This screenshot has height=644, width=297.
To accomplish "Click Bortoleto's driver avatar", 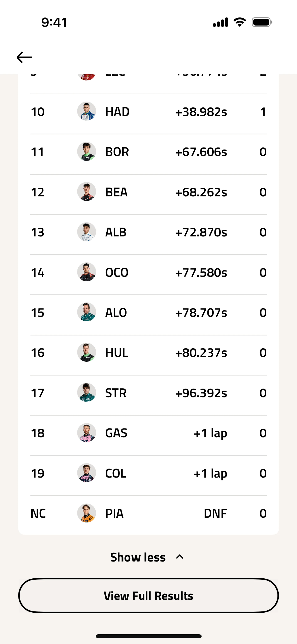I will (86, 151).
